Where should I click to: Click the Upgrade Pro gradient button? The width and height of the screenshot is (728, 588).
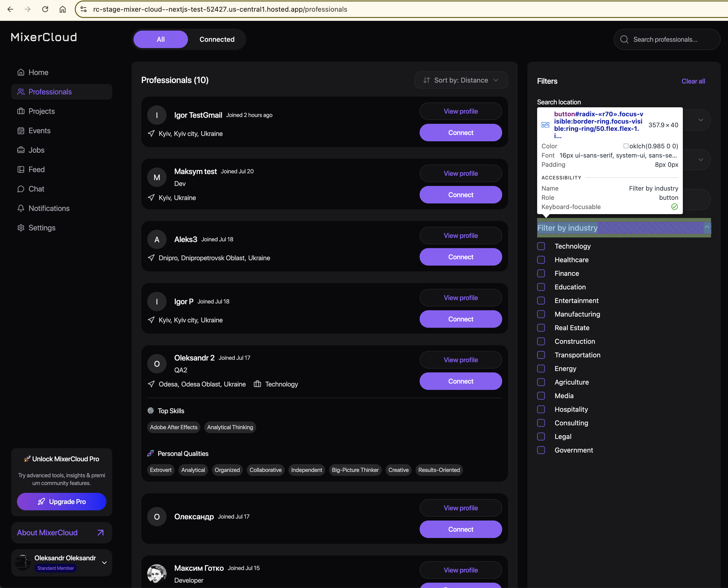point(62,502)
